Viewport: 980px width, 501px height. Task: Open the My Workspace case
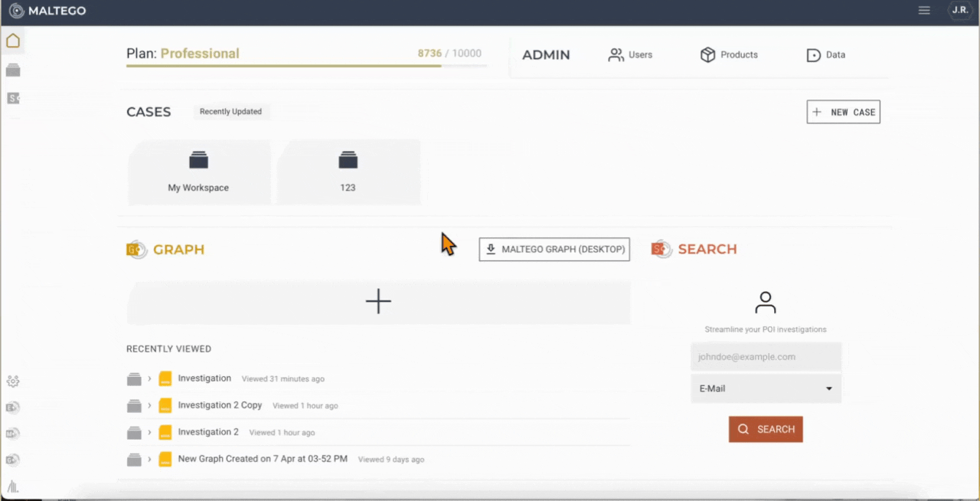click(x=198, y=172)
